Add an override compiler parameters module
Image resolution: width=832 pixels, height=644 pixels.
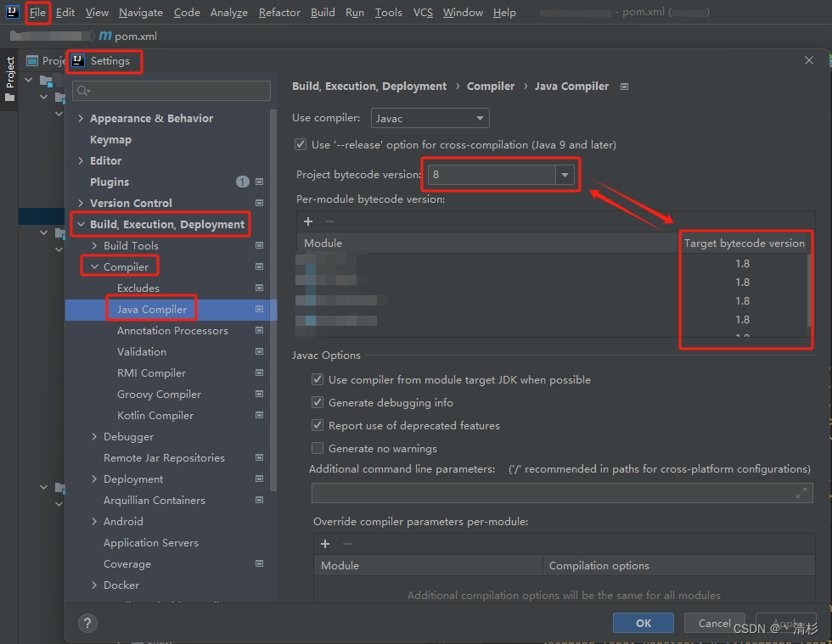[325, 544]
